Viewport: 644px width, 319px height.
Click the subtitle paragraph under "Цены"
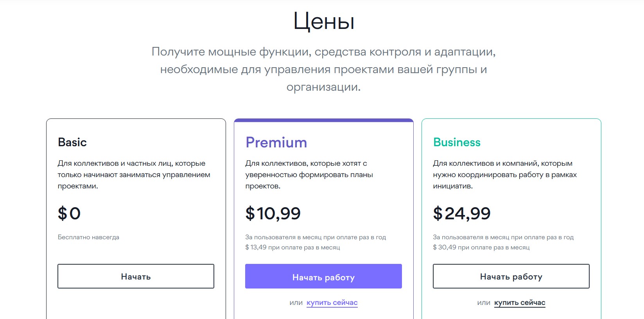[x=323, y=69]
